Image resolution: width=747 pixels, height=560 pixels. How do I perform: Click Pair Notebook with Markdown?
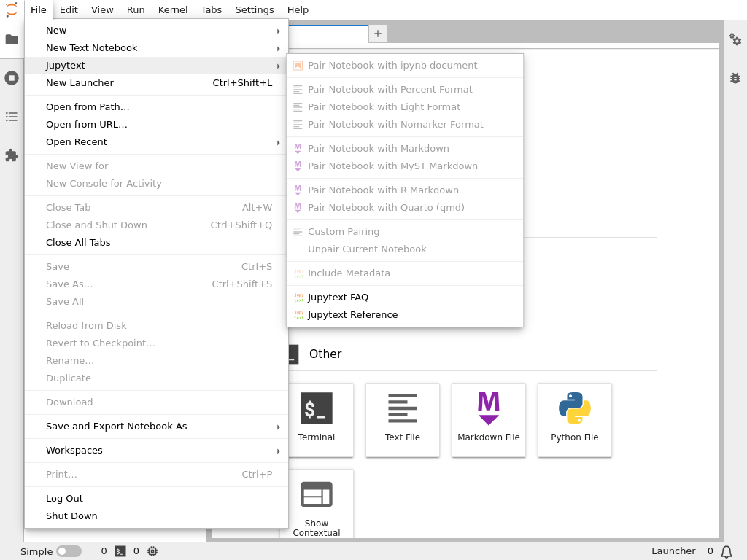tap(405, 149)
